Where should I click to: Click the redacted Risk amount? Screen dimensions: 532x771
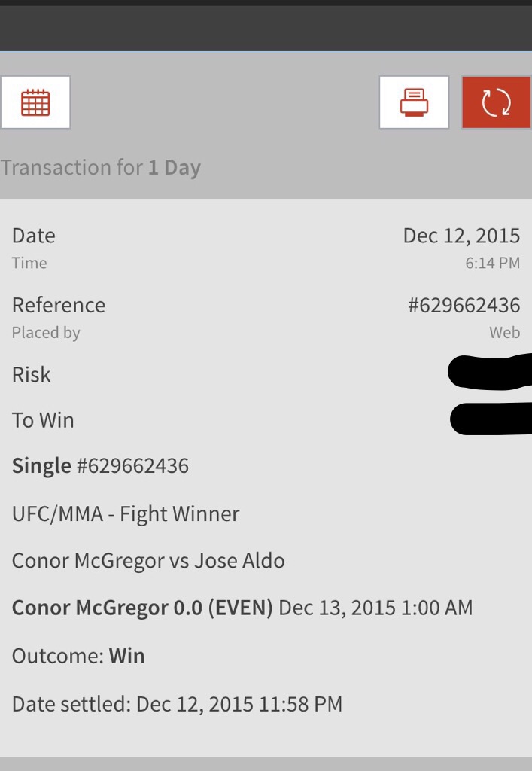click(490, 372)
